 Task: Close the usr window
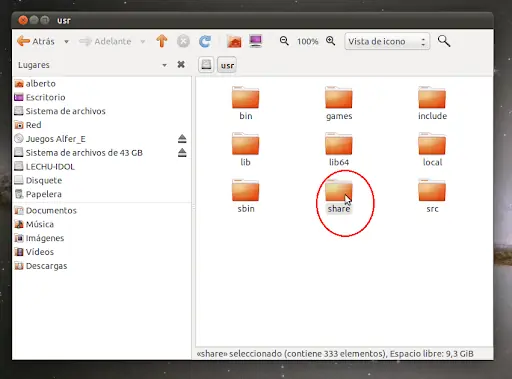(23, 20)
